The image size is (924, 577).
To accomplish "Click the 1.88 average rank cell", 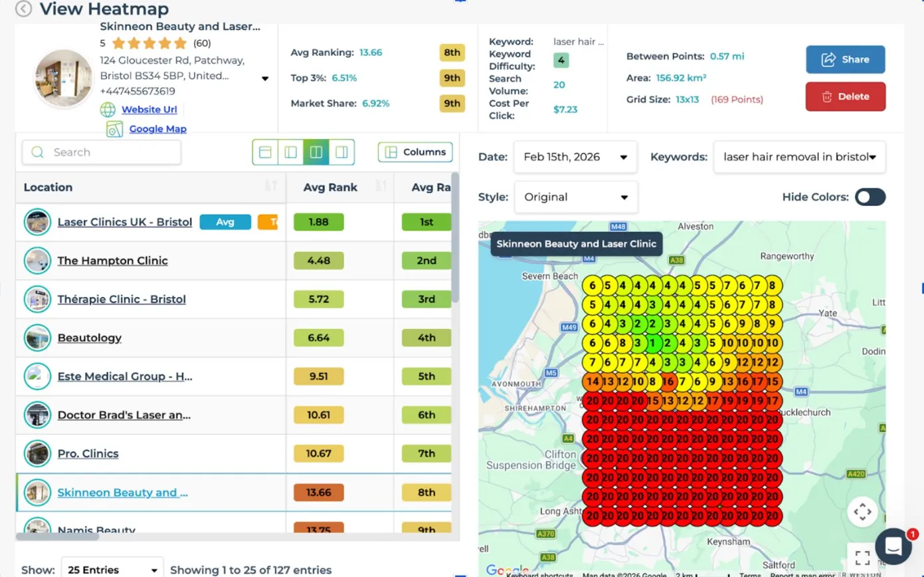I will 319,222.
